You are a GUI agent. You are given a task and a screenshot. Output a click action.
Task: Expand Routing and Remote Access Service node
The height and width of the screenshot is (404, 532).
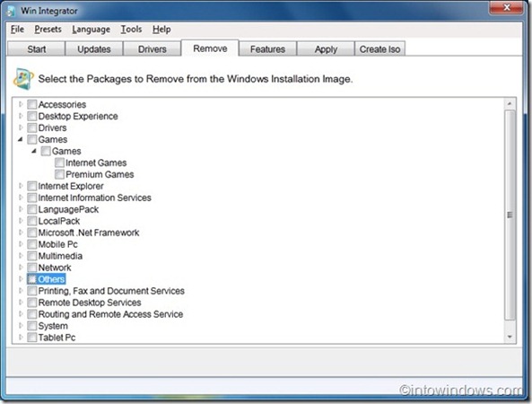[x=21, y=313]
